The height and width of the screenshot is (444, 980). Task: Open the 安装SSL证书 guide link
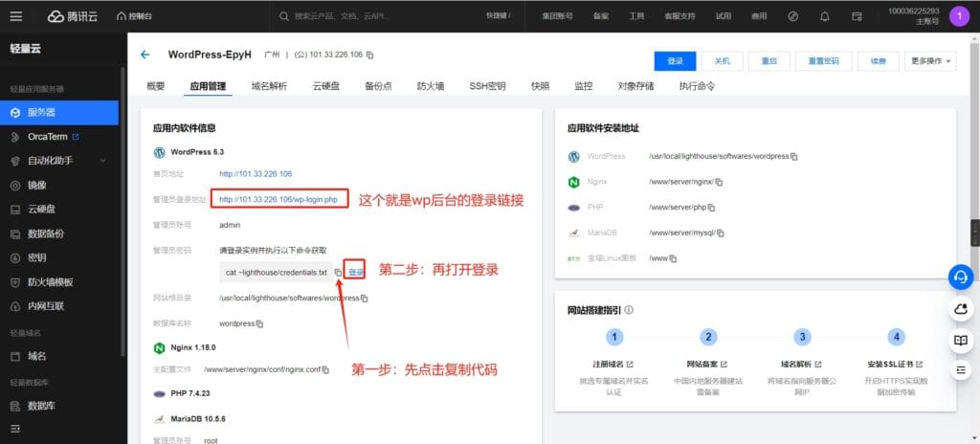click(x=895, y=364)
